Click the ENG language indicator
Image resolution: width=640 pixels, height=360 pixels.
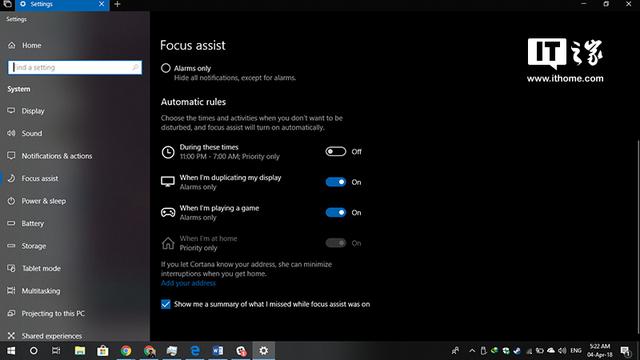[x=576, y=351]
